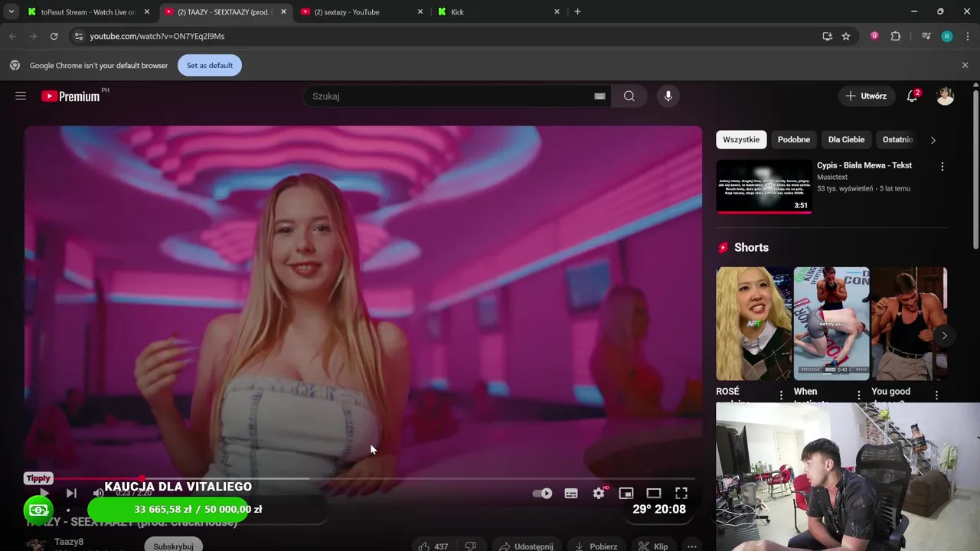The height and width of the screenshot is (551, 980).
Task: Open the pink shield U extension
Action: [874, 36]
